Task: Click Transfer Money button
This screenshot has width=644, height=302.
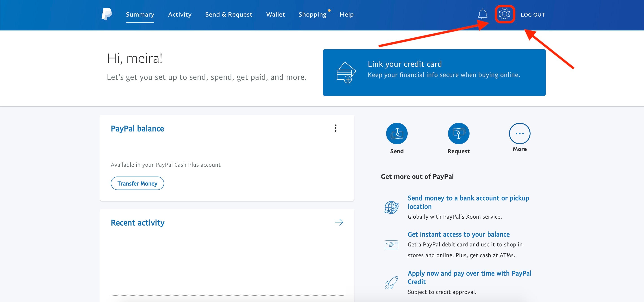Action: [x=137, y=183]
